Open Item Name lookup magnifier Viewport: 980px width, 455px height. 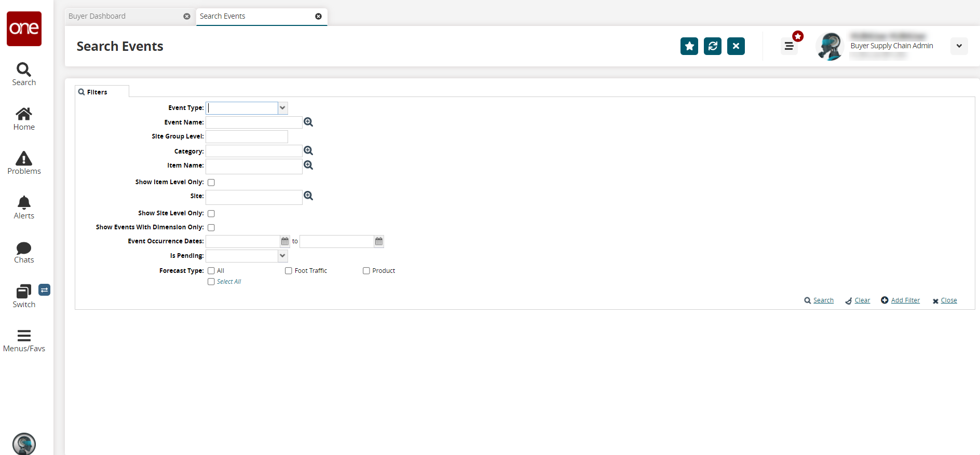pyautogui.click(x=308, y=165)
